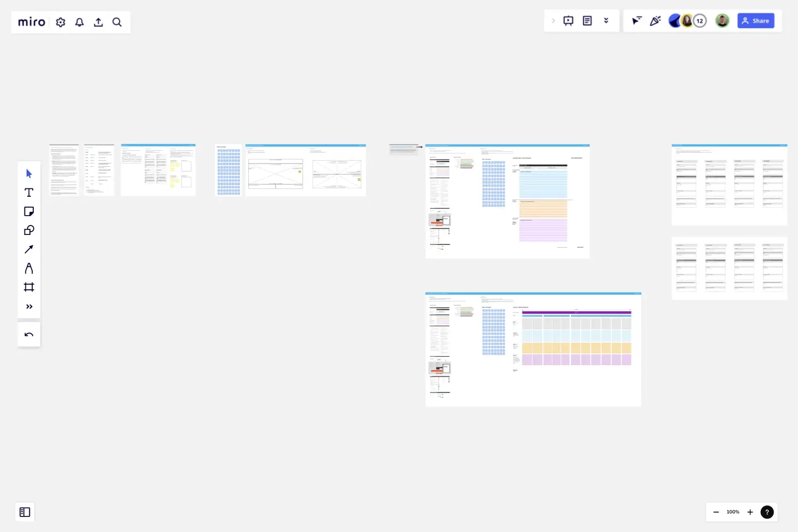Select the Pen tool
This screenshot has width=798, height=532.
[29, 268]
